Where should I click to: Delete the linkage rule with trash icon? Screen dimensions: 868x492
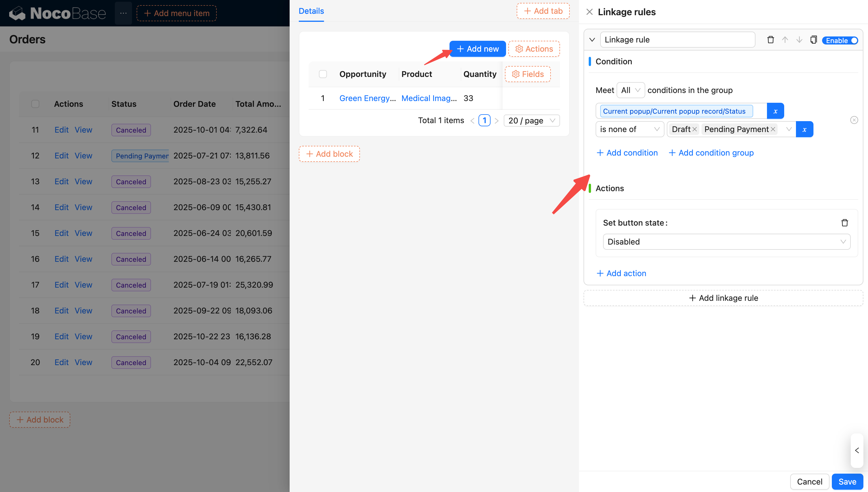click(x=770, y=40)
